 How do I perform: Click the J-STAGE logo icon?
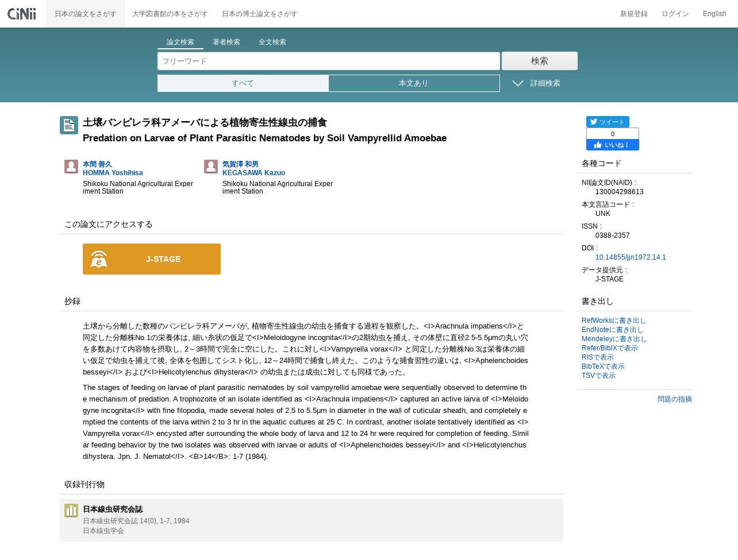click(x=99, y=259)
